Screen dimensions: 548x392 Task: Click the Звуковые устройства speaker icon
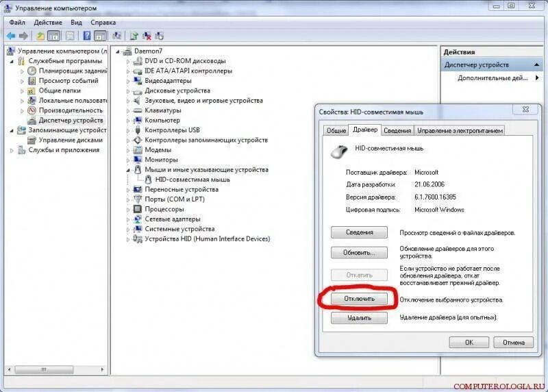coord(138,101)
